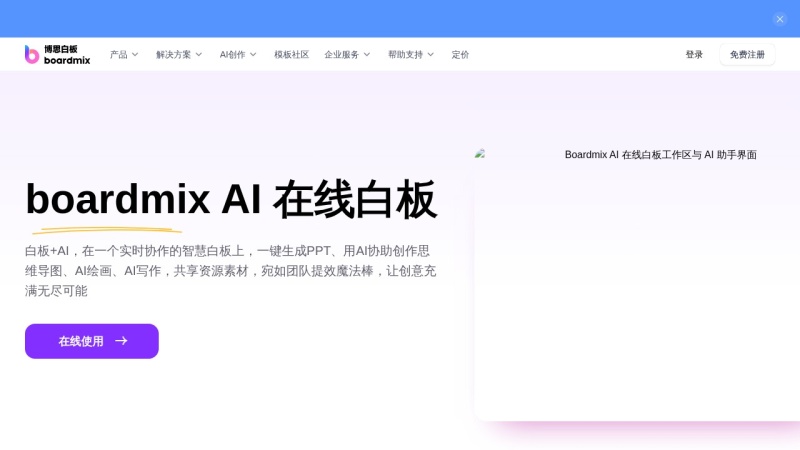Expand the 解决方案 dropdown chevron
800x450 pixels.
click(x=199, y=55)
